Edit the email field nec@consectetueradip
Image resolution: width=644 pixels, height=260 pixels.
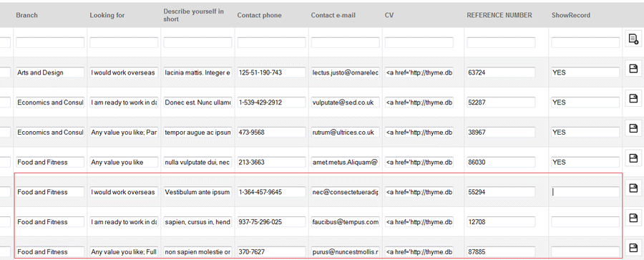pos(346,192)
